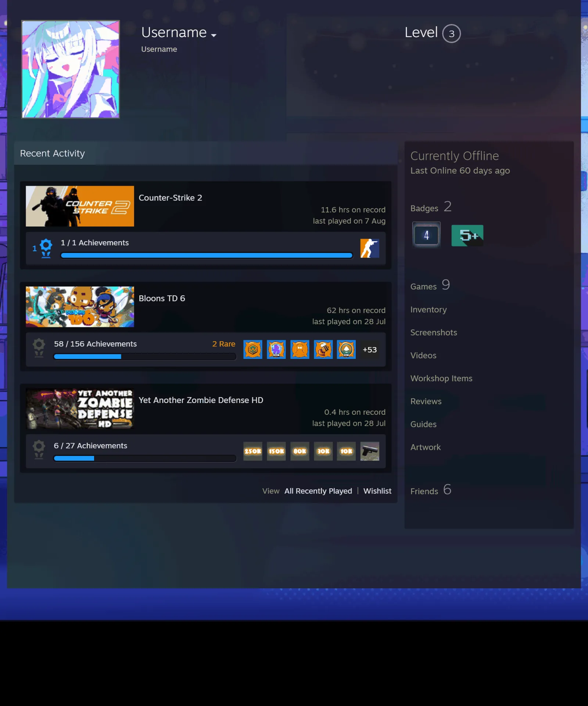The width and height of the screenshot is (588, 706).
Task: Open the Counter-Strike 2 game banner
Action: [x=80, y=206]
